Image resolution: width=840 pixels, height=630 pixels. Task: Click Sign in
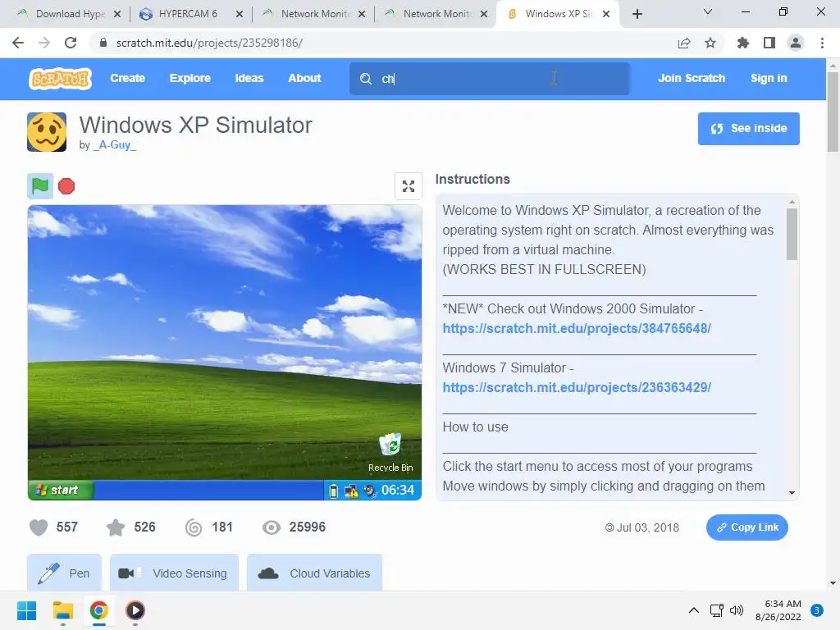(769, 78)
